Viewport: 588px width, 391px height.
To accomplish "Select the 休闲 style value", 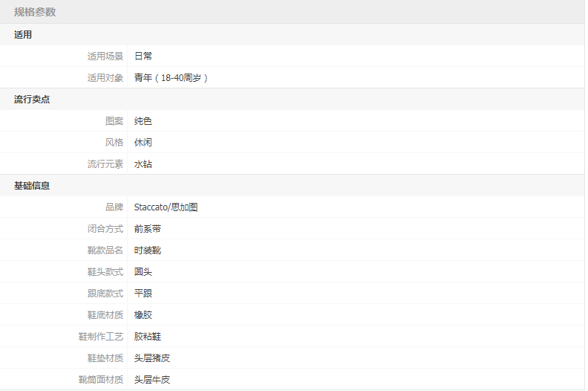I will (143, 143).
